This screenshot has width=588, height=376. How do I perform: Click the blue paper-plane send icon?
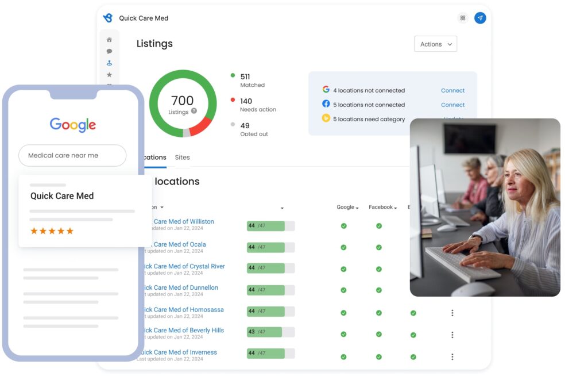[480, 18]
